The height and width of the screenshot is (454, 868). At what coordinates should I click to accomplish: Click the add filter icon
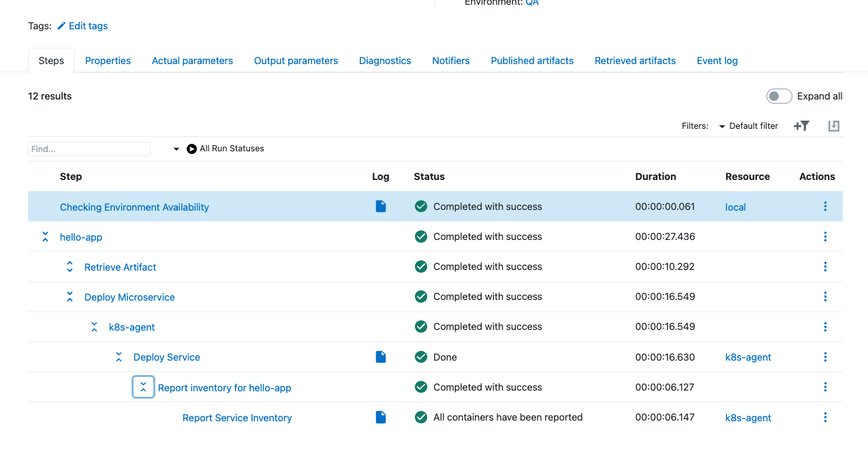pyautogui.click(x=801, y=126)
